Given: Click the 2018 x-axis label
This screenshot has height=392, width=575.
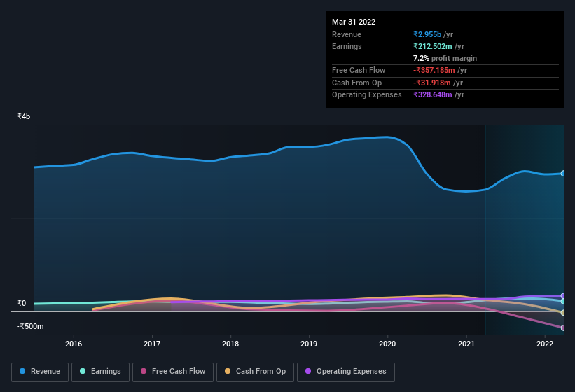Looking at the screenshot, I should pos(230,344).
